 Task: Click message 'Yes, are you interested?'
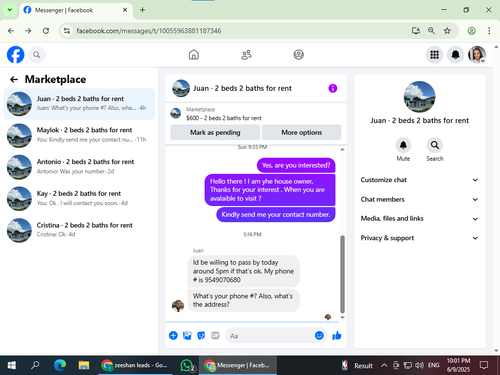(x=296, y=165)
